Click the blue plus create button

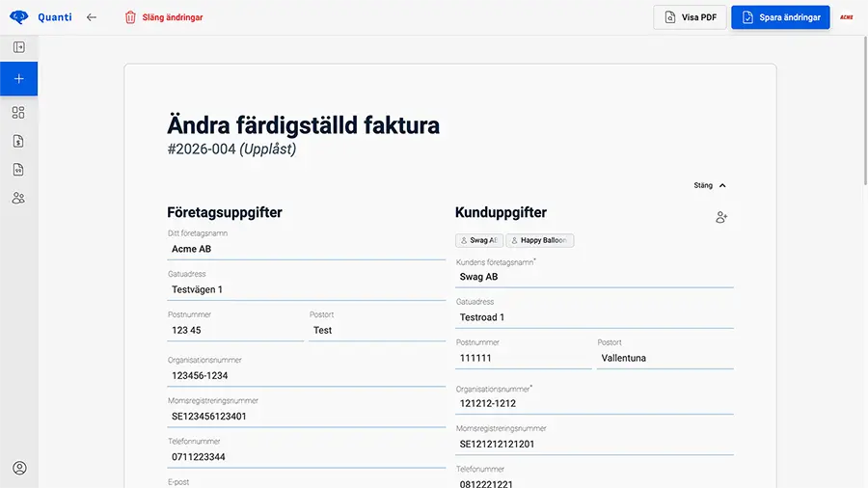pyautogui.click(x=19, y=78)
